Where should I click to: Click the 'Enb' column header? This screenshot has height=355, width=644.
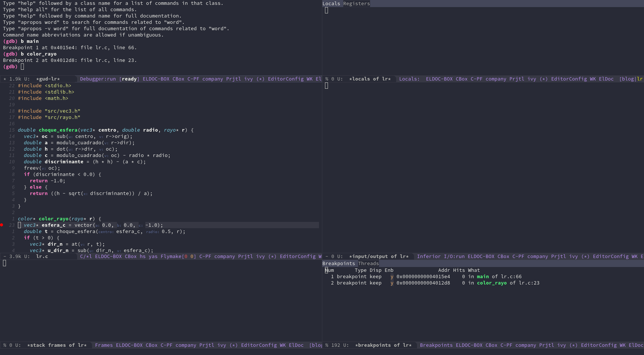pos(389,270)
